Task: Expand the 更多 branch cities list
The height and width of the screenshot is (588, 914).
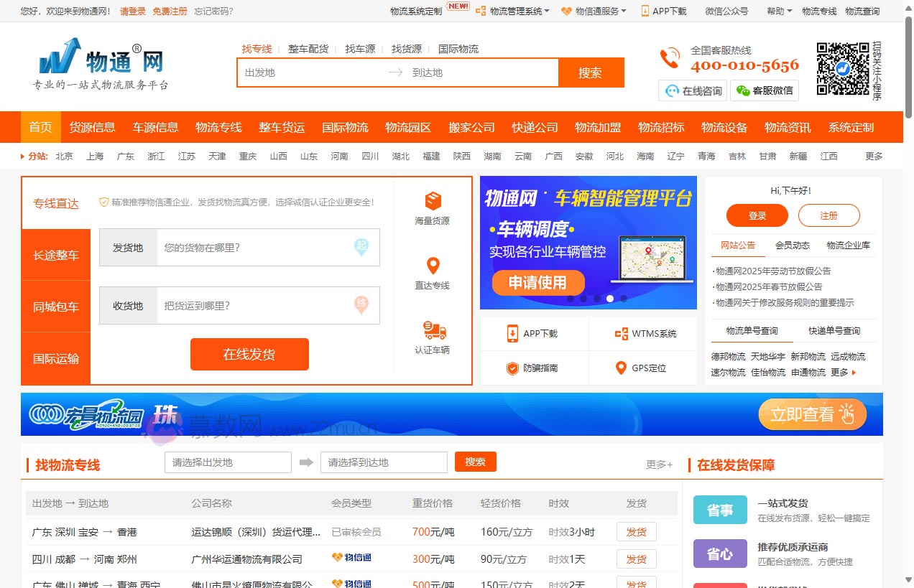Action: tap(872, 156)
